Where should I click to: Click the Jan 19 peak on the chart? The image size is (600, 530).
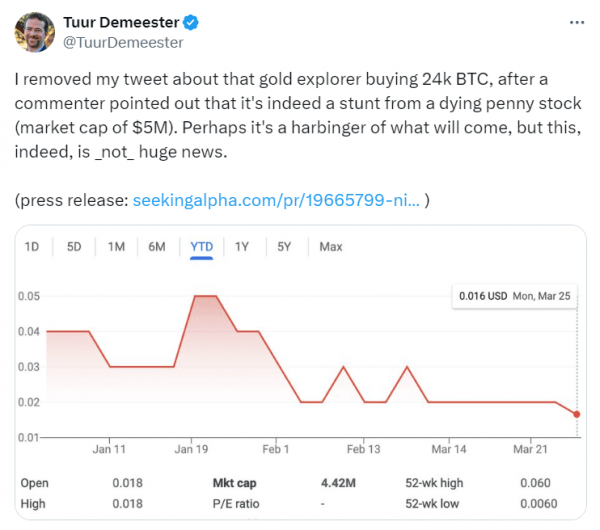coord(205,296)
